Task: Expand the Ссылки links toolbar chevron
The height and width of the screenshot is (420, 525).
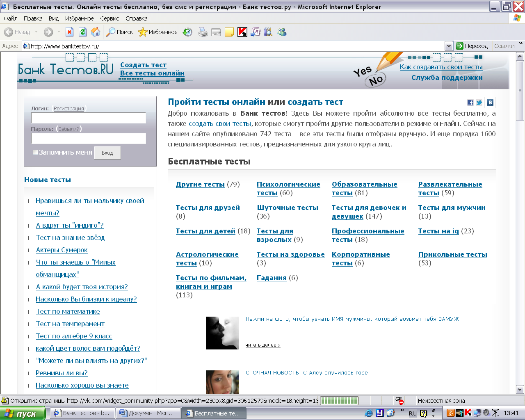Action: 520,43
